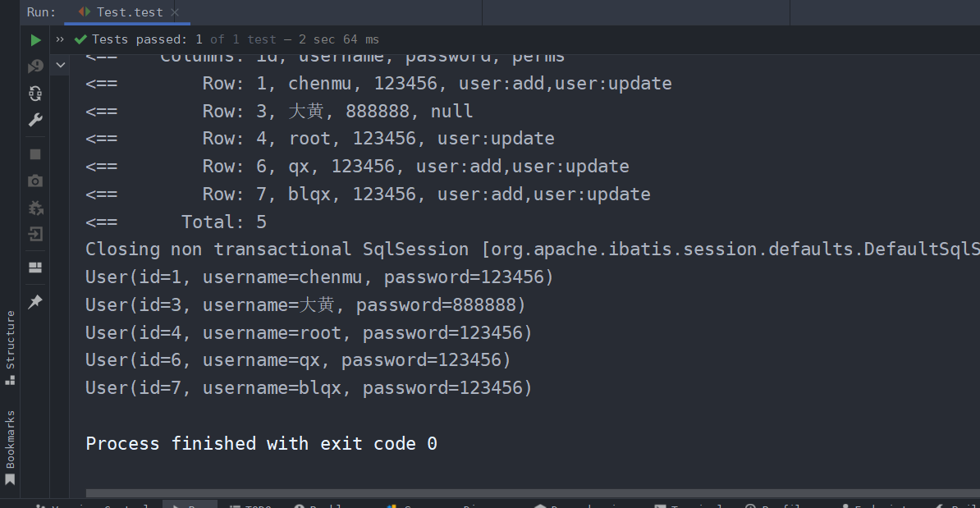Click the Stop process square icon
The width and height of the screenshot is (980, 508).
point(34,153)
